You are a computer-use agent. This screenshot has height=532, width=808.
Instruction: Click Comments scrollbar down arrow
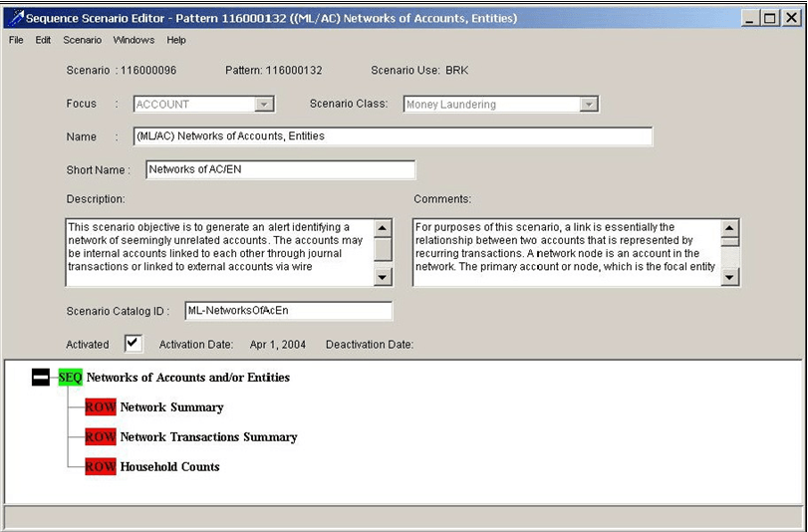click(729, 277)
